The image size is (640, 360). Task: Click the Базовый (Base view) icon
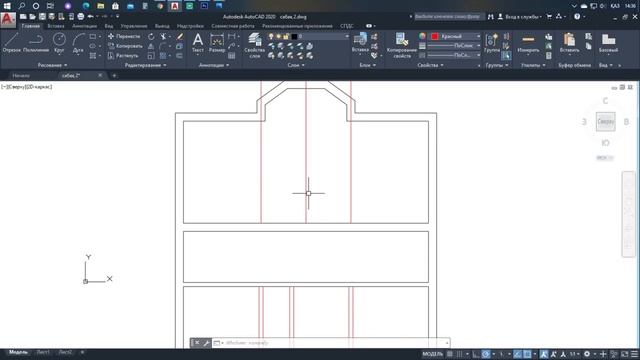click(x=608, y=43)
